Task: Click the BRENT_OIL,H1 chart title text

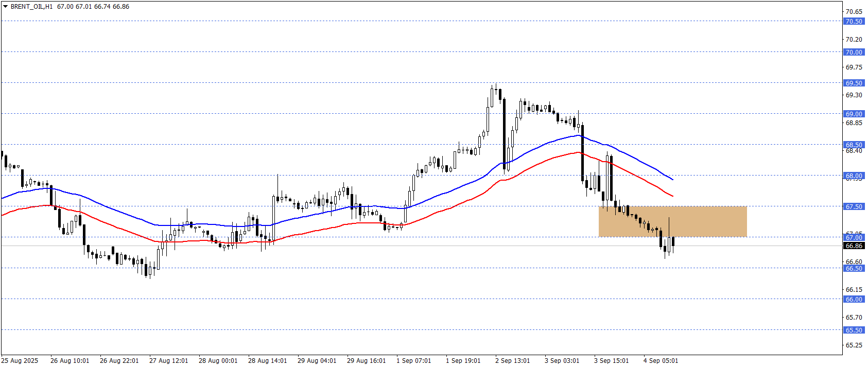Action: click(31, 7)
